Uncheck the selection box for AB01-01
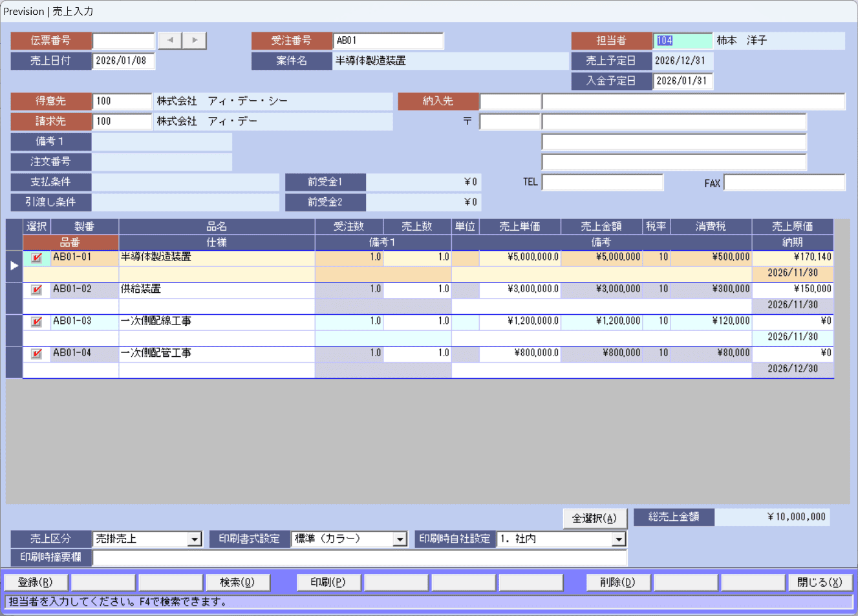The image size is (858, 616). pos(37,258)
